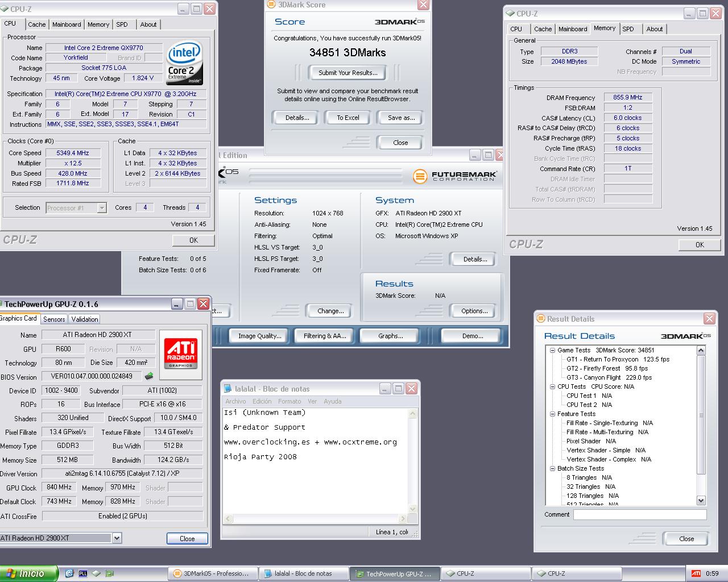Switch to lalalal Bloc de notas taskbar button
The width and height of the screenshot is (728, 582).
[x=303, y=573]
